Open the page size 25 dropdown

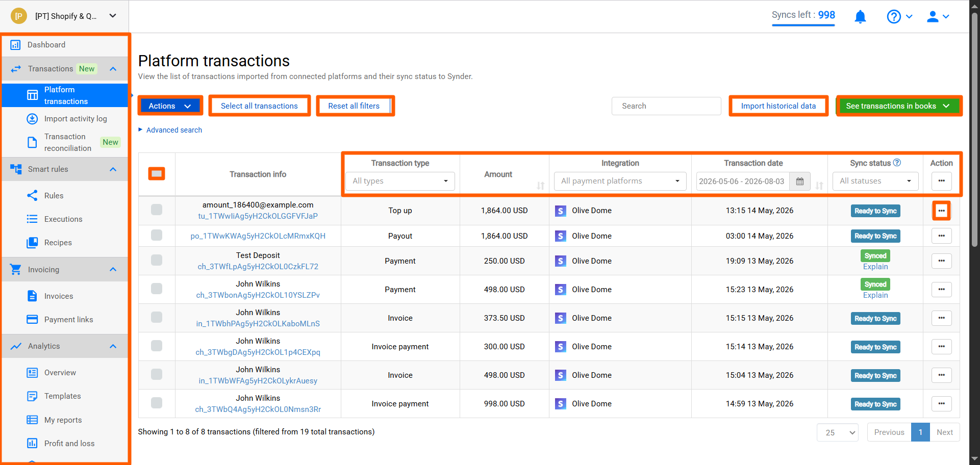(838, 432)
